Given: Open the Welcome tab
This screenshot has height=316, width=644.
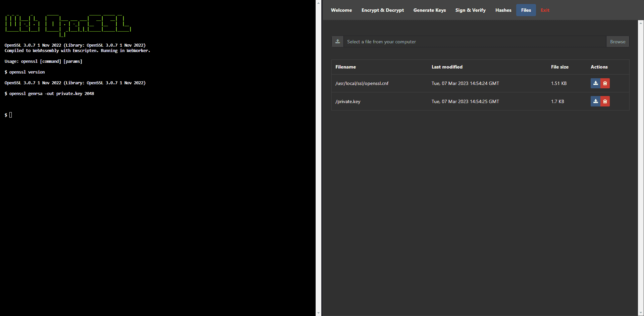Looking at the screenshot, I should point(341,10).
